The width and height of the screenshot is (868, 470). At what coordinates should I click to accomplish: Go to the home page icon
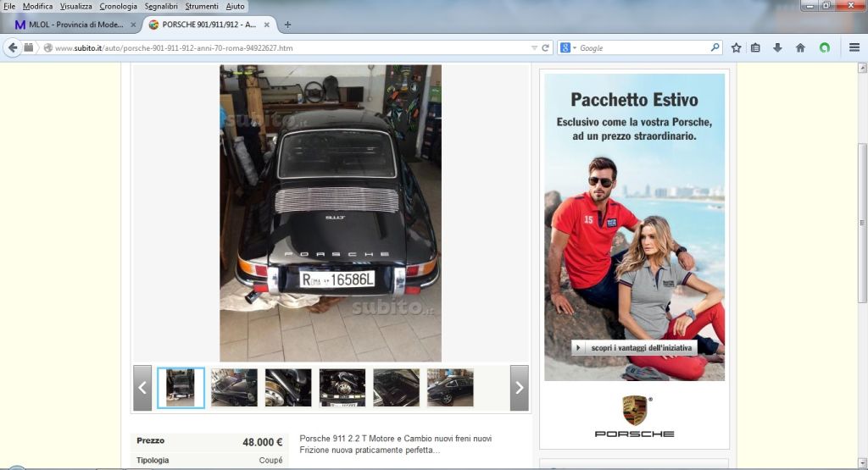click(800, 47)
